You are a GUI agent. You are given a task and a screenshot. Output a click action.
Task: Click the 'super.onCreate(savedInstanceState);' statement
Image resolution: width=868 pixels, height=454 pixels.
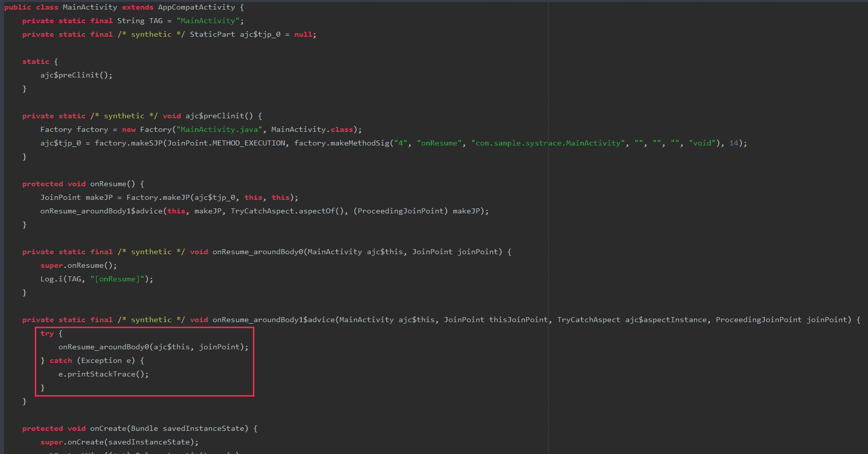point(119,442)
